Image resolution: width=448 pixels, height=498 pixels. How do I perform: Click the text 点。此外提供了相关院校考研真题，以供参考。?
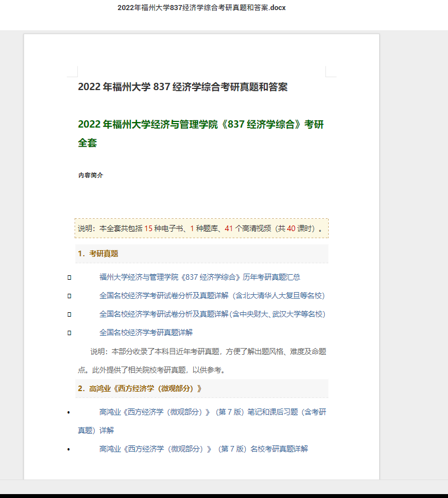coord(151,370)
